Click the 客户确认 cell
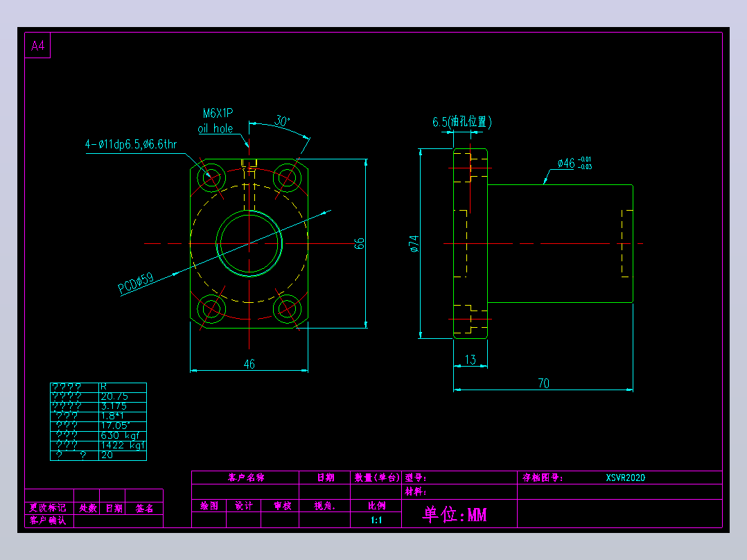The height and width of the screenshot is (560, 747). (48, 520)
